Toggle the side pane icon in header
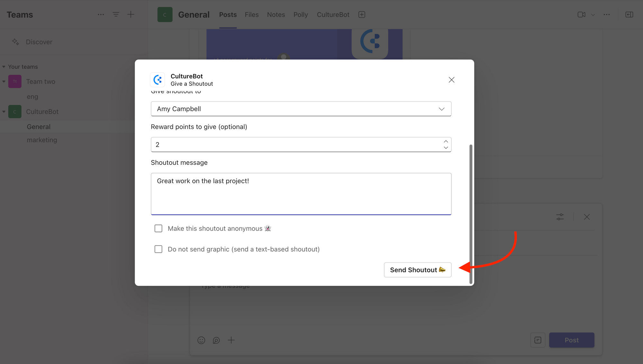 [x=629, y=15]
